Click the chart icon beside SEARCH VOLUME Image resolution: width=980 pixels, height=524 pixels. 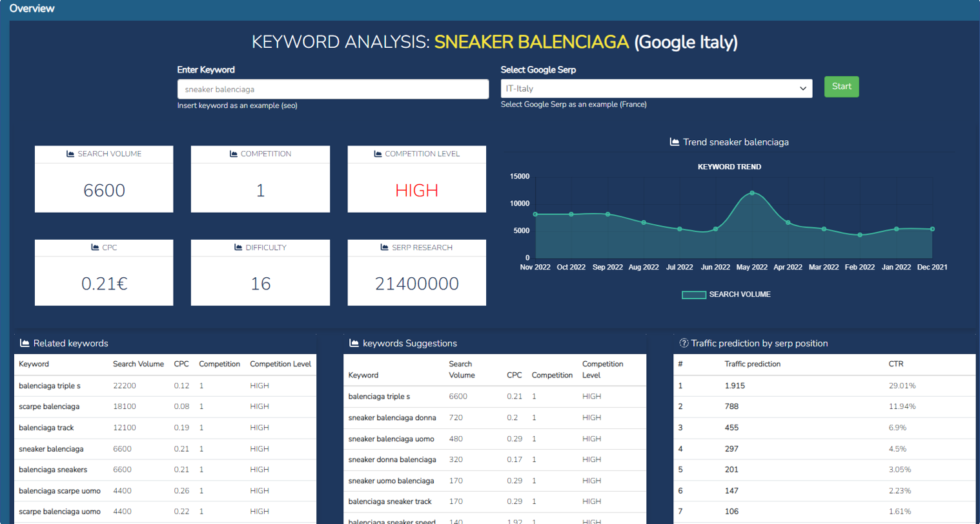click(70, 154)
